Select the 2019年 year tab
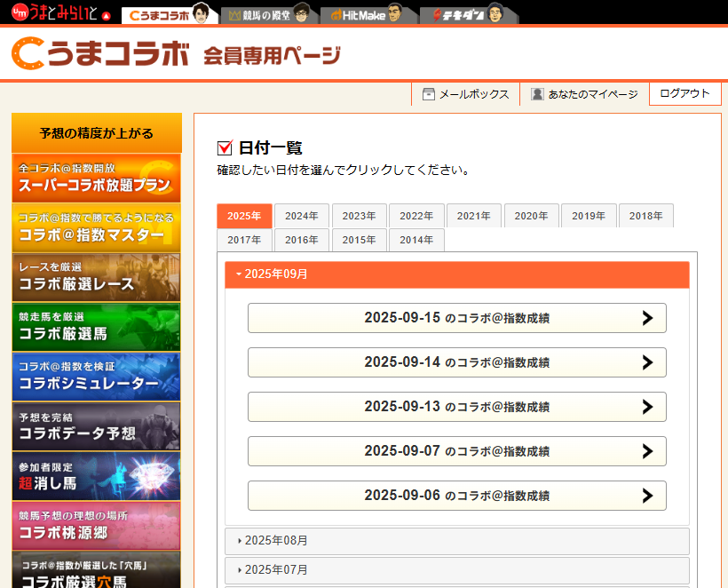 589,216
